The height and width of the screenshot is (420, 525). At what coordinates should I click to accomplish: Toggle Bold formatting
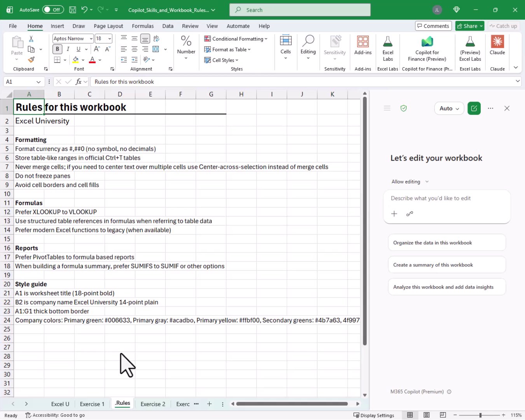point(57,49)
